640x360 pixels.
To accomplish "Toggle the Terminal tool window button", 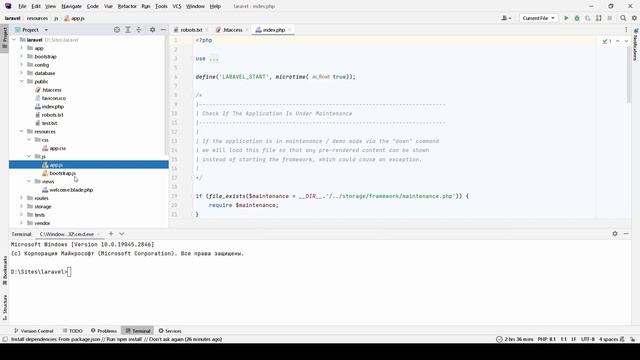I will pyautogui.click(x=138, y=331).
